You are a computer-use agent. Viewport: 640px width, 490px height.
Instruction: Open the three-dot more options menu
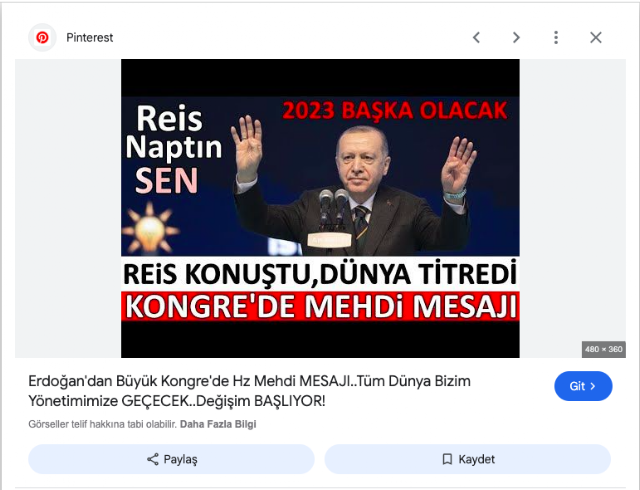click(x=556, y=38)
